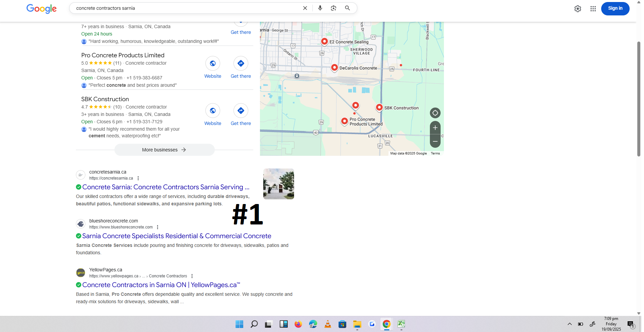Open Google apps grid
Viewport: 644px width, 332px height.
pyautogui.click(x=593, y=9)
